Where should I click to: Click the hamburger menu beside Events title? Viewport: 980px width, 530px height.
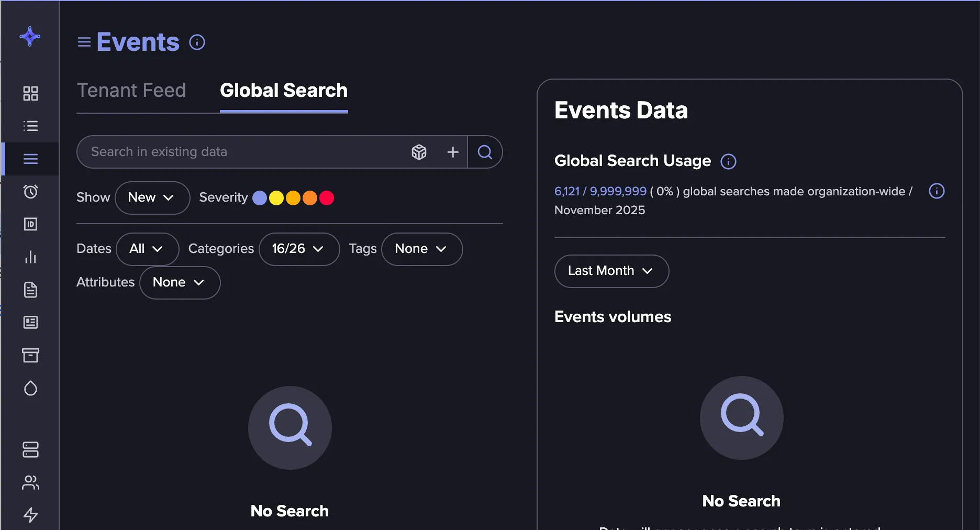point(84,42)
